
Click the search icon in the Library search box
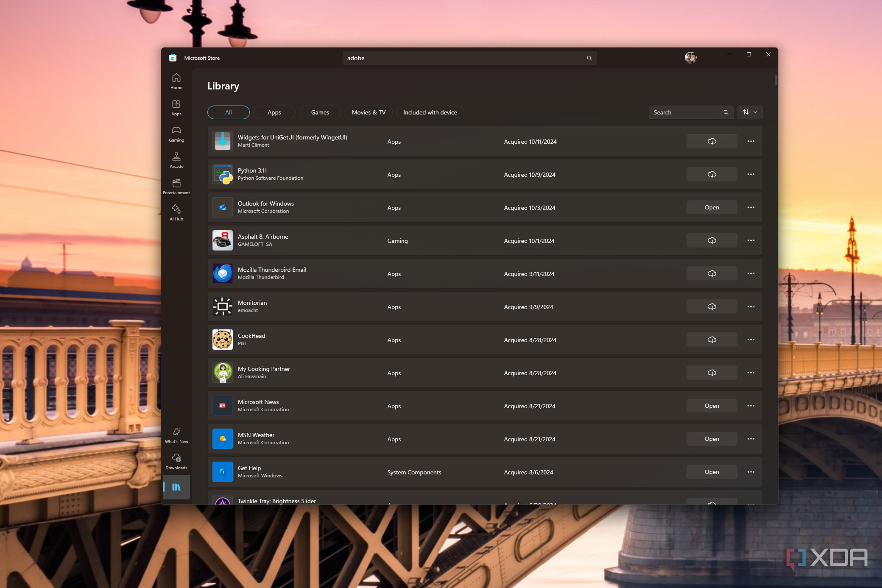[x=725, y=112]
